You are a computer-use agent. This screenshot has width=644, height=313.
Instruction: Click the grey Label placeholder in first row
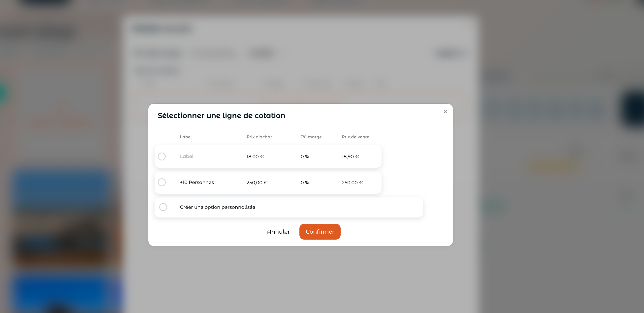pyautogui.click(x=187, y=156)
